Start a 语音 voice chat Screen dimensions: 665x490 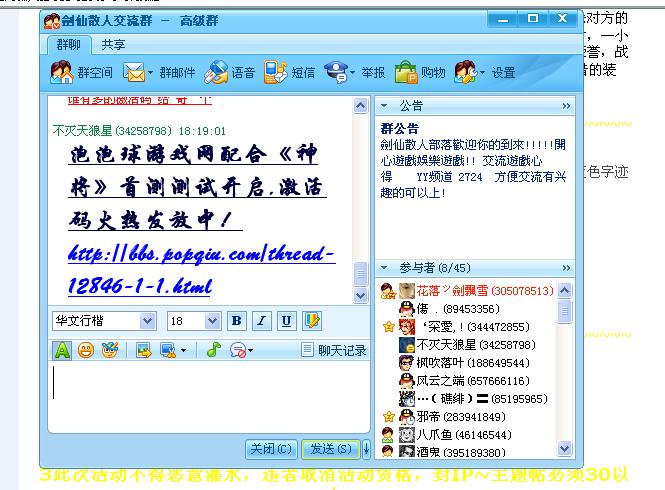(x=216, y=72)
